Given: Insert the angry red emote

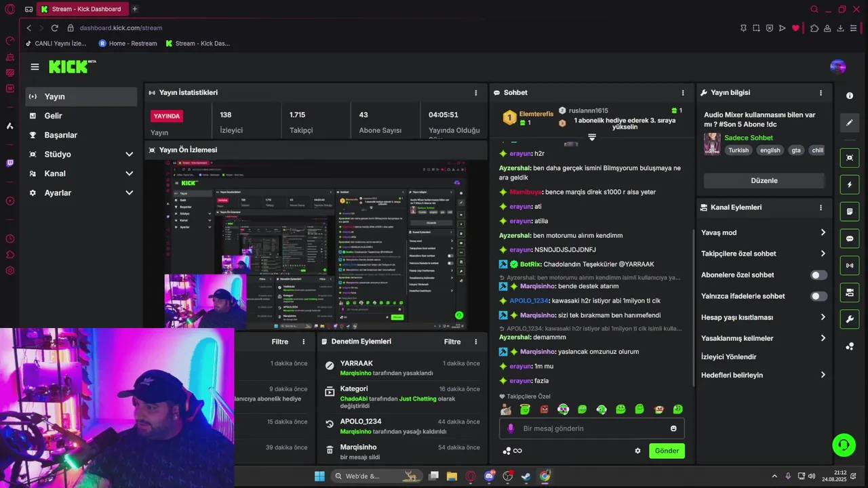Looking at the screenshot, I should tap(544, 409).
